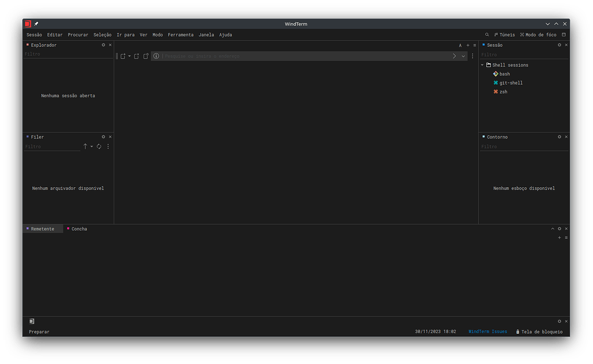Open the Janela menu
The image size is (593, 364).
pyautogui.click(x=206, y=35)
